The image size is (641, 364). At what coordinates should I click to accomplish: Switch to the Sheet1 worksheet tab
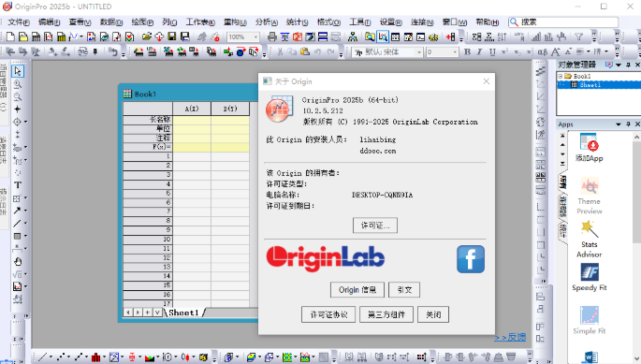pos(183,313)
